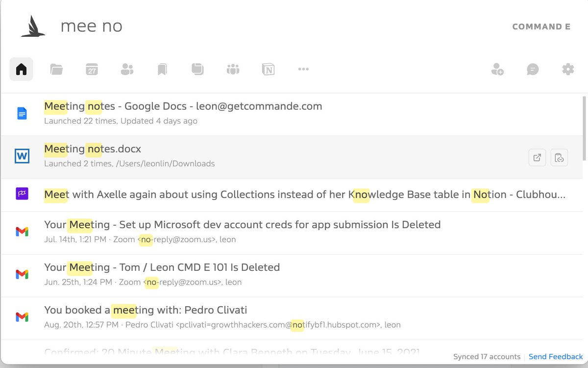Image resolution: width=588 pixels, height=368 pixels.
Task: Click the purple Clubhouse story icon
Action: 22,194
